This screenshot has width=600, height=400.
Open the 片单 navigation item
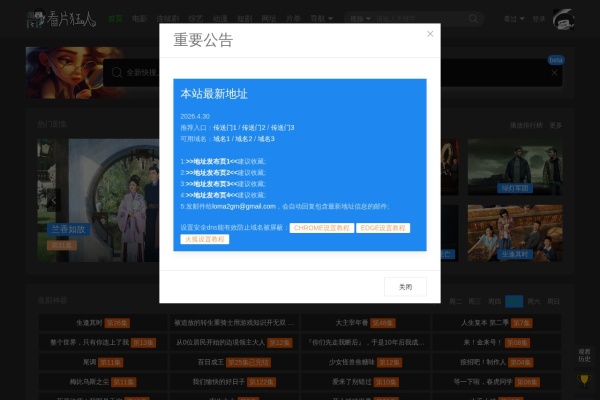click(293, 18)
